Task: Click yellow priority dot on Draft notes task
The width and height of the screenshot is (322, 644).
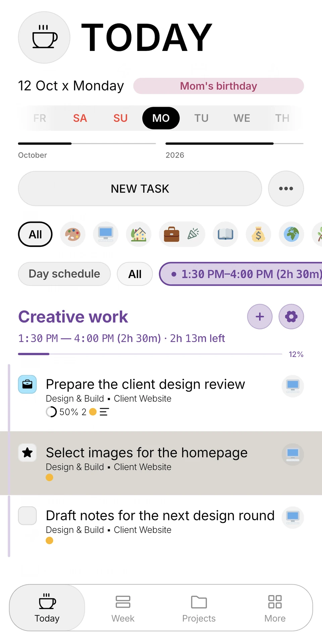Action: pos(49,540)
